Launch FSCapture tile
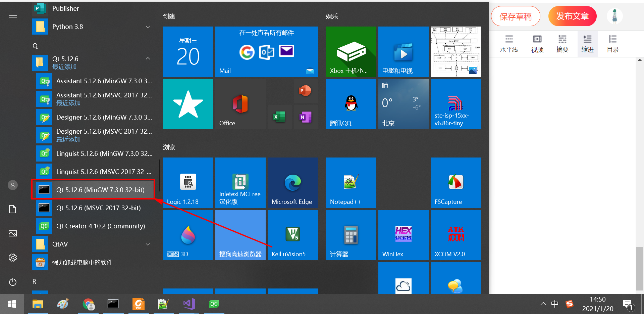 tap(456, 183)
